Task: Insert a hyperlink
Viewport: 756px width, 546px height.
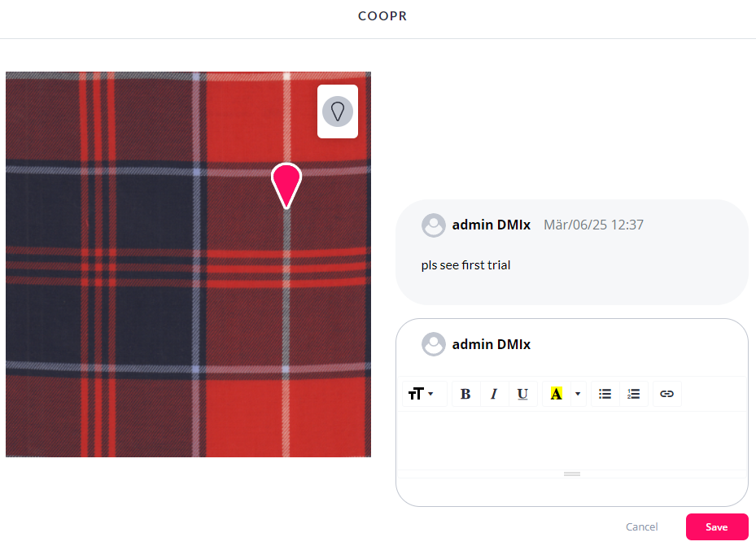Action: click(666, 394)
